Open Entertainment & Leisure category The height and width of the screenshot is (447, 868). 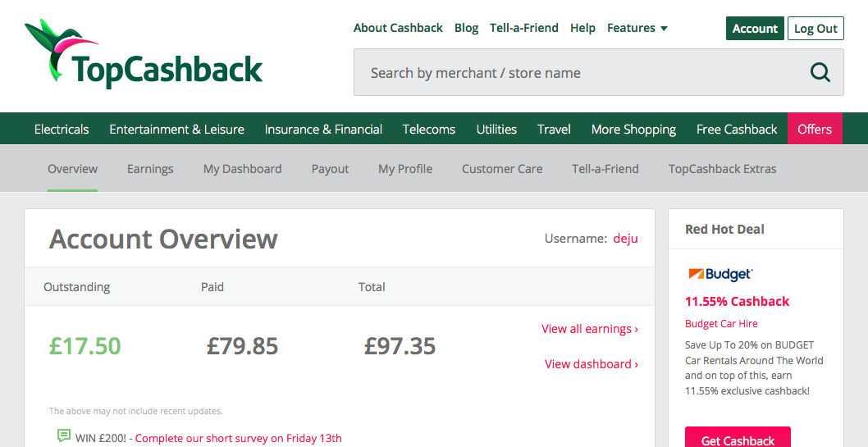(x=176, y=129)
